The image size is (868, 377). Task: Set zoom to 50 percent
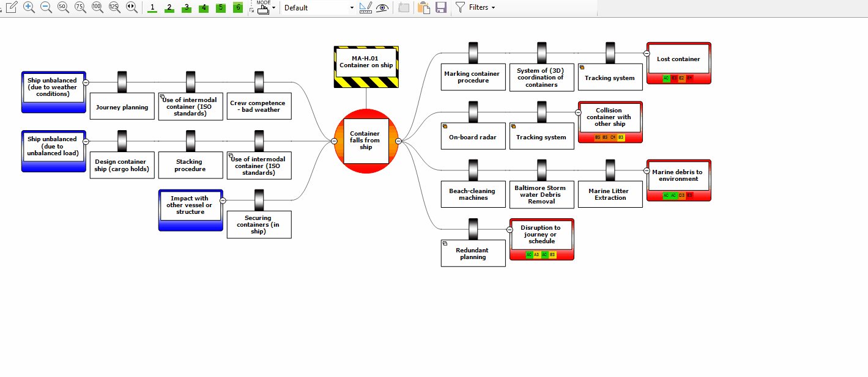(63, 7)
